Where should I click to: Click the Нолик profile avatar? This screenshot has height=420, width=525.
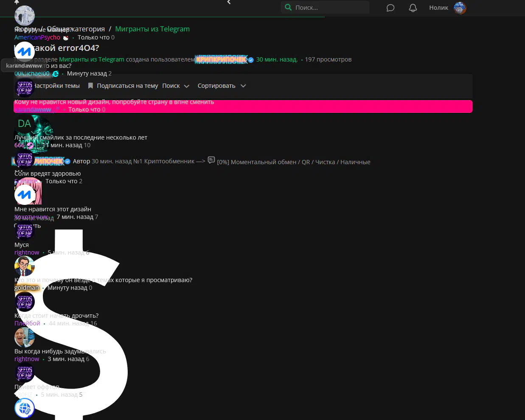pyautogui.click(x=460, y=8)
